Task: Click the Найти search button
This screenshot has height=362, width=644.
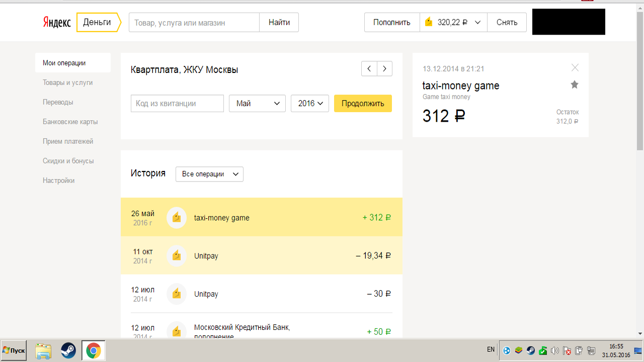Action: [279, 23]
